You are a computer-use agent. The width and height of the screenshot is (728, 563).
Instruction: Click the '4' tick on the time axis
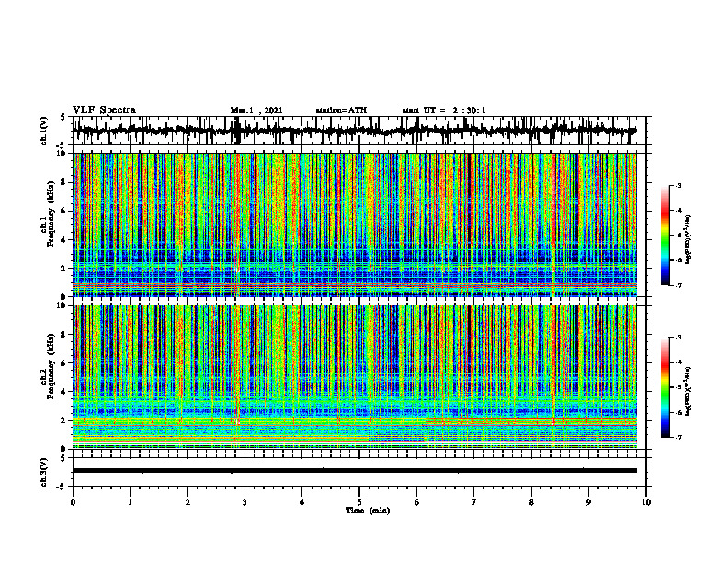(302, 502)
